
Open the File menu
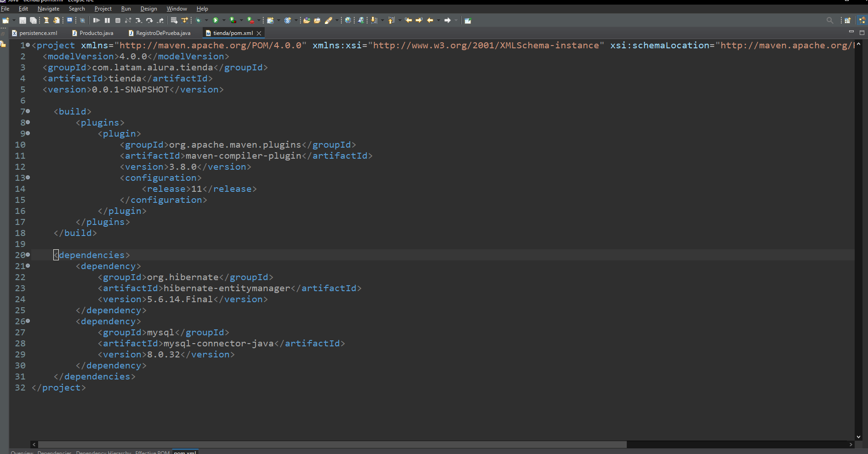[5, 9]
